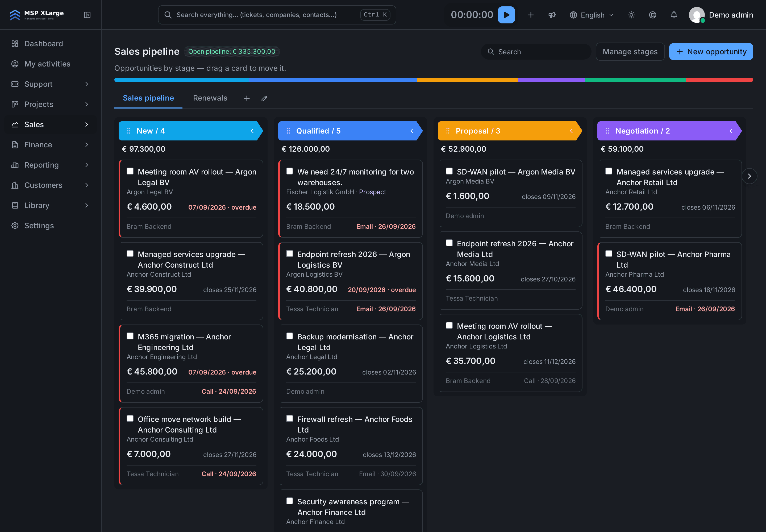Select the Sales pipeline tab
Viewport: 766px width, 532px height.
(x=148, y=98)
